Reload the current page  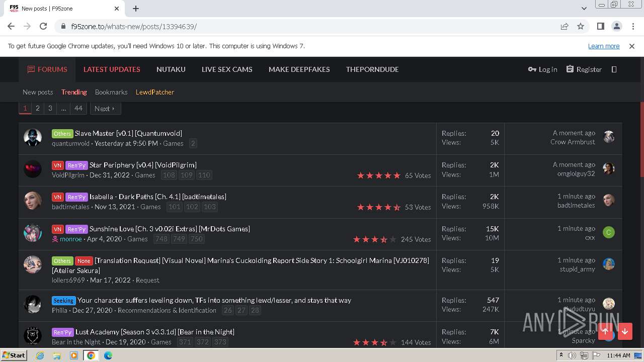pos(43,26)
